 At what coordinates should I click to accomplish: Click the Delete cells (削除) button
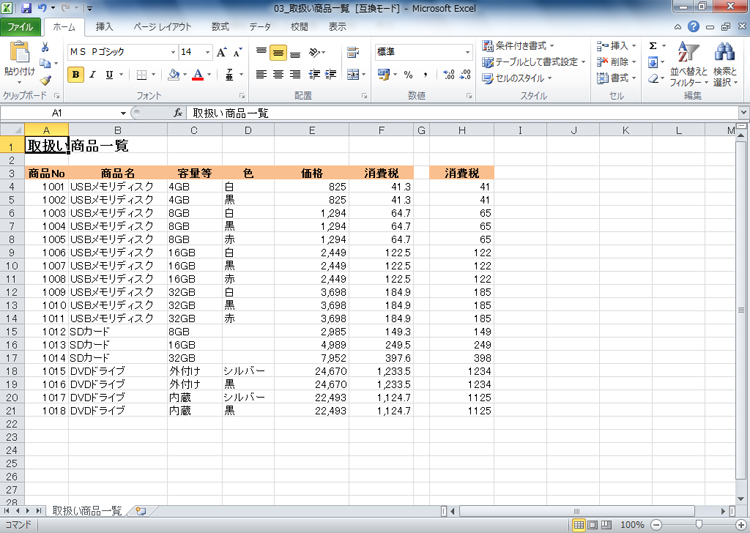tap(616, 62)
